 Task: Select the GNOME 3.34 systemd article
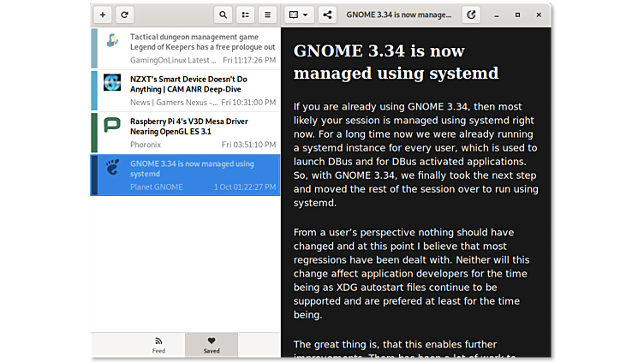point(202,169)
